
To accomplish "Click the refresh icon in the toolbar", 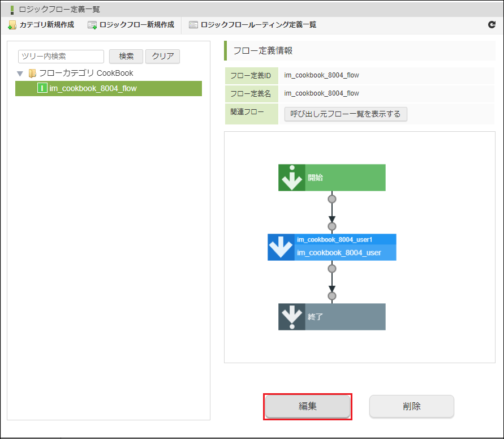I will 492,24.
